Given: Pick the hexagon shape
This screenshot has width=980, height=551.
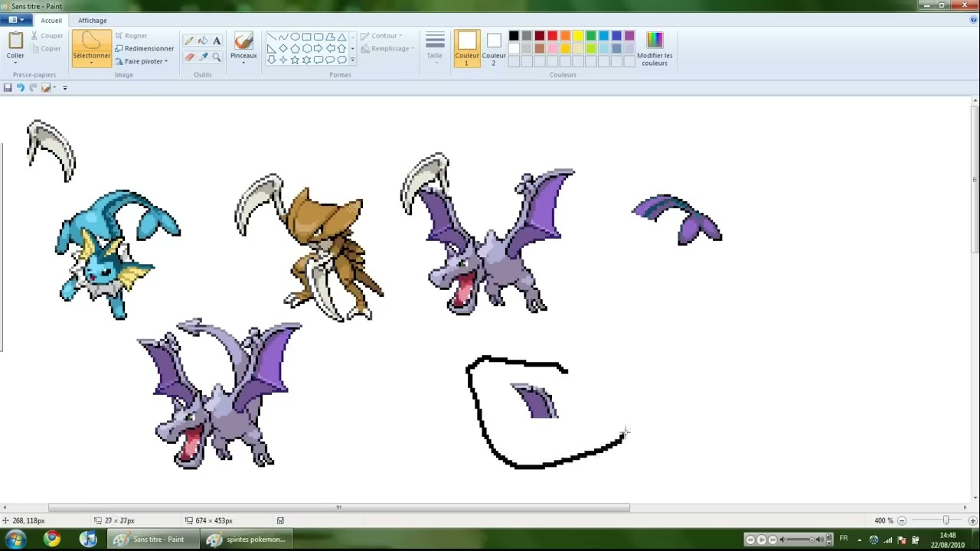Looking at the screenshot, I should click(306, 48).
